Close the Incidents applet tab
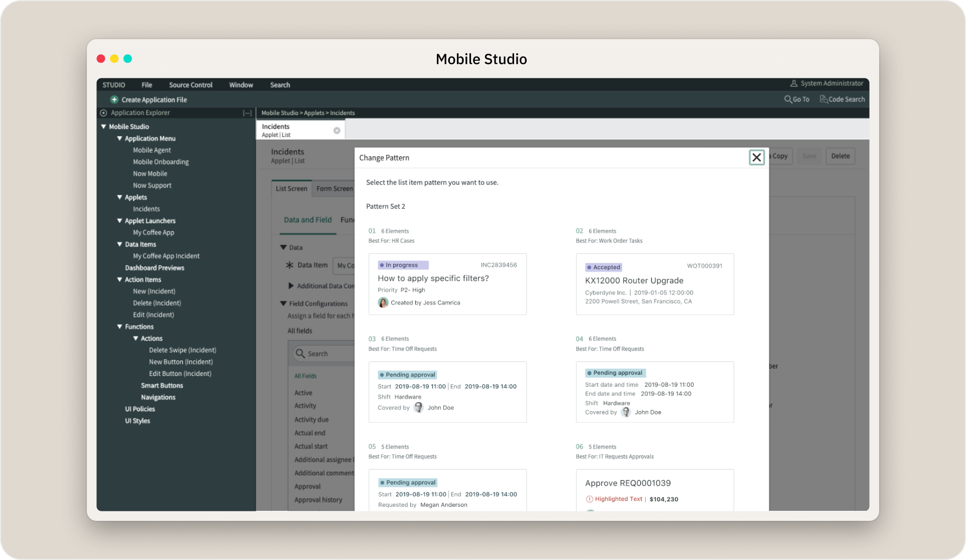Screen dimensions: 966x560 [337, 130]
